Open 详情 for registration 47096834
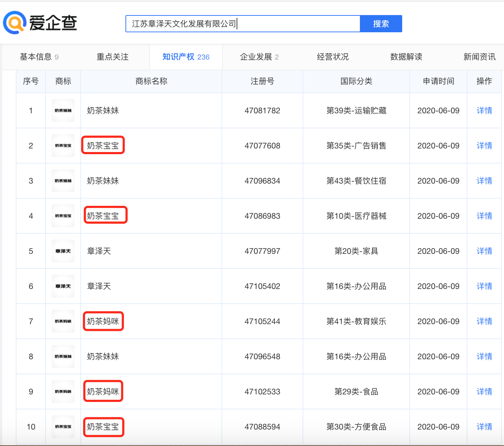This screenshot has width=504, height=446. pyautogui.click(x=484, y=181)
